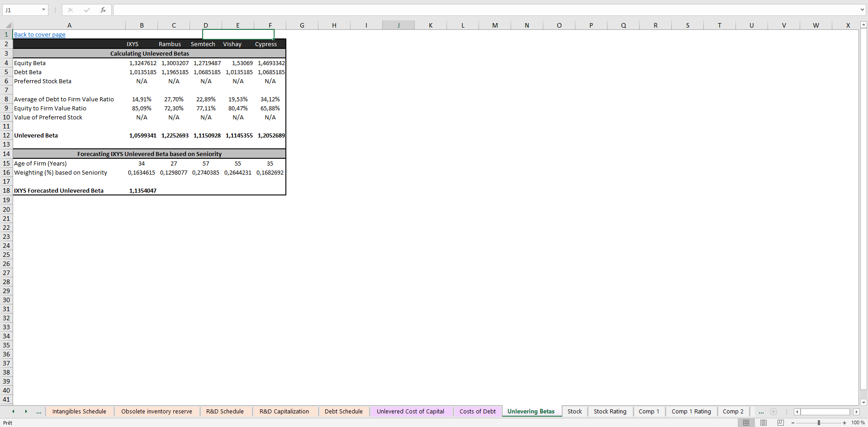The width and height of the screenshot is (868, 427).
Task: Click horizontal scrollbar left arrow
Action: point(797,412)
